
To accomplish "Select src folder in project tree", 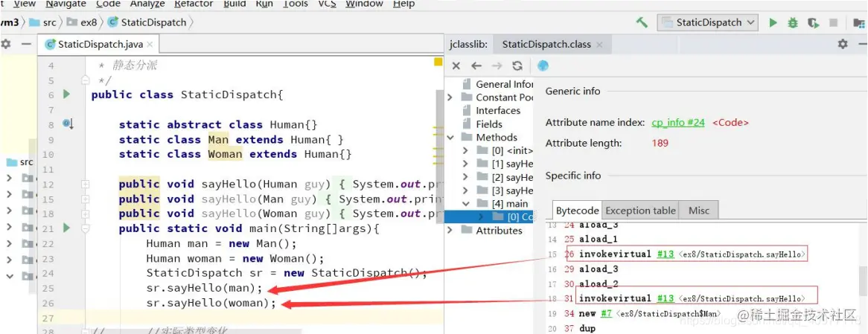I will click(20, 162).
